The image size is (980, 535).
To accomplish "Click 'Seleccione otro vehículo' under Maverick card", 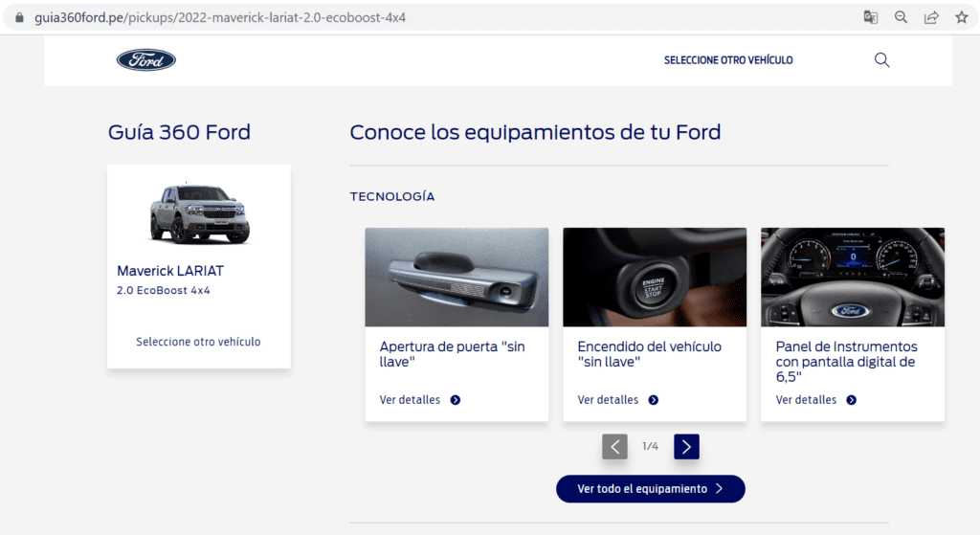I will [x=198, y=342].
